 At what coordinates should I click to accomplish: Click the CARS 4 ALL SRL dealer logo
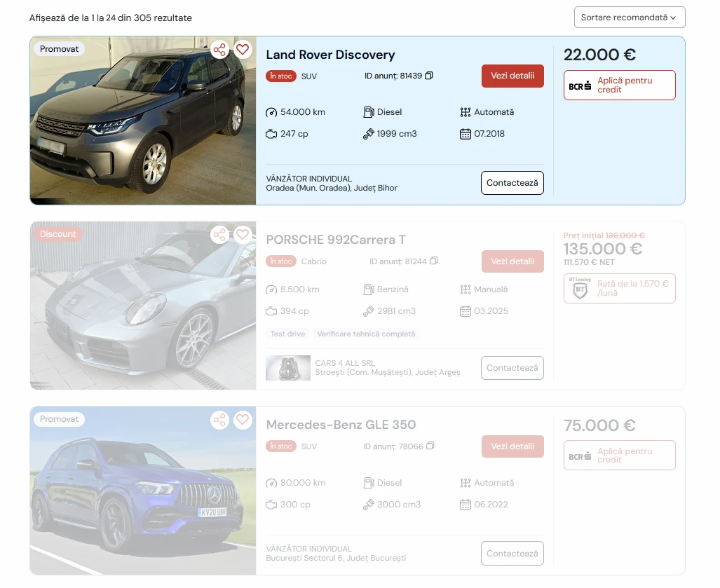[x=288, y=368]
